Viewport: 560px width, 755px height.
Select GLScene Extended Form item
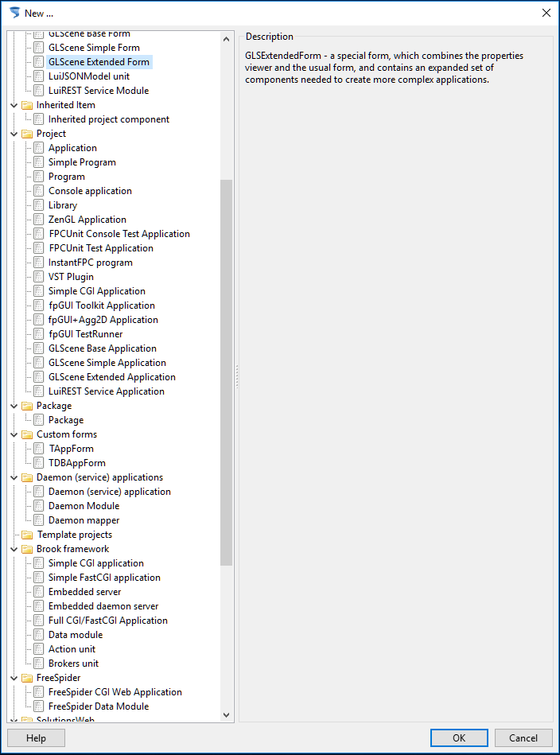coord(99,62)
